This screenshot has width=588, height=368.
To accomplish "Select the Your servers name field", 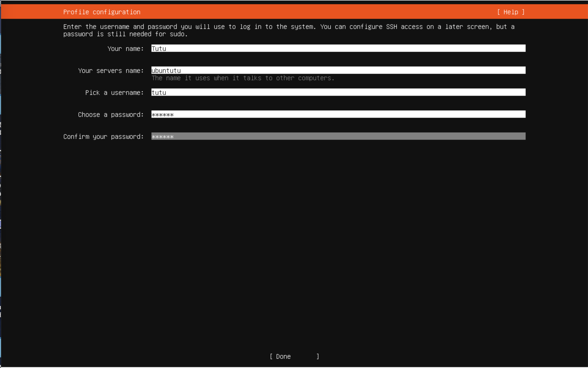I will coord(338,70).
